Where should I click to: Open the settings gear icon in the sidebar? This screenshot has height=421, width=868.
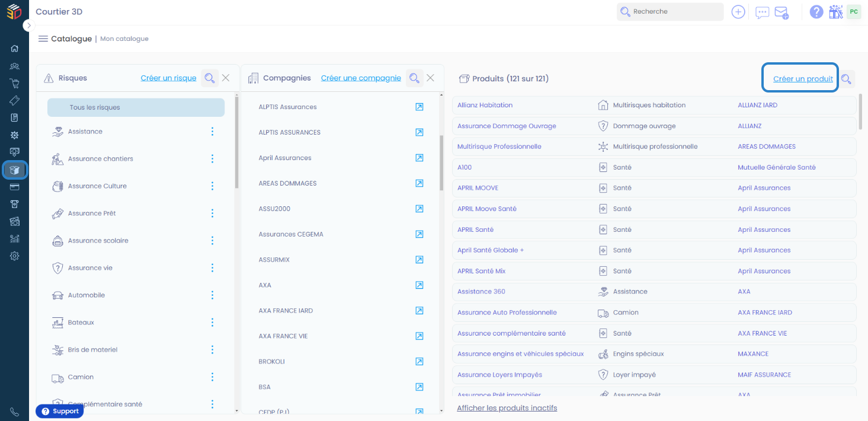(14, 256)
